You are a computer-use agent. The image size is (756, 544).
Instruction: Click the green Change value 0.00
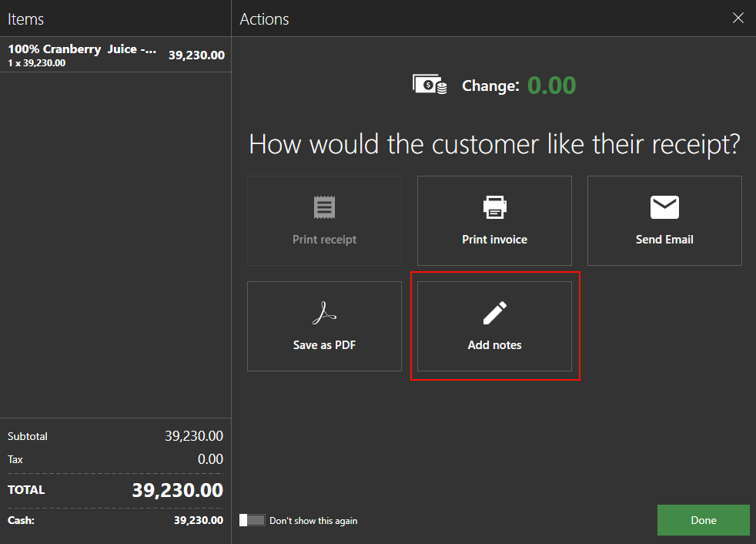point(551,86)
